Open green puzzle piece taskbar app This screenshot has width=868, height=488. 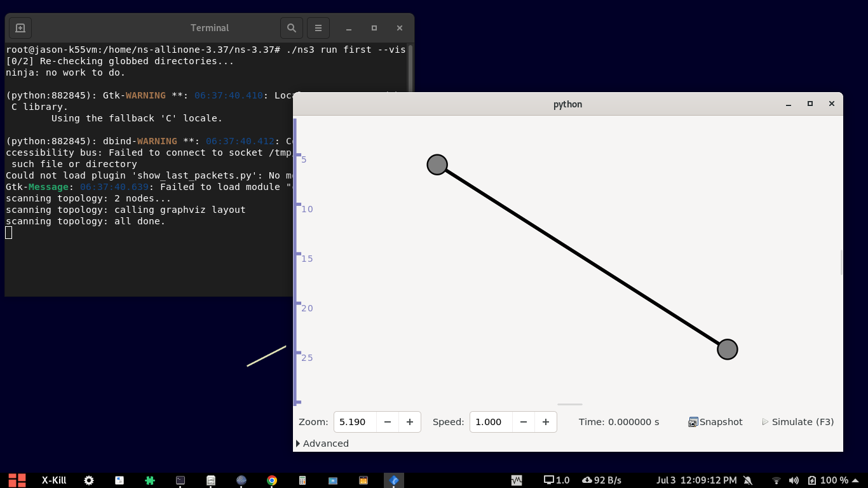pos(150,480)
